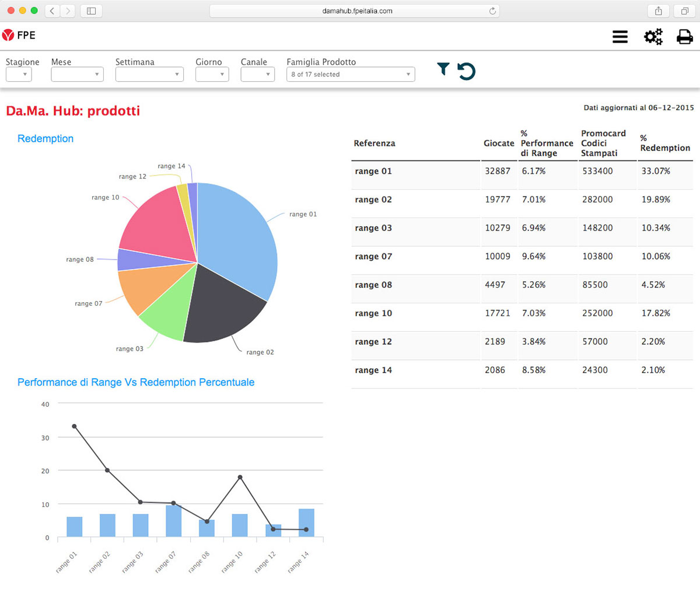This screenshot has height=612, width=700.
Task: Click the browser share icon
Action: point(659,11)
